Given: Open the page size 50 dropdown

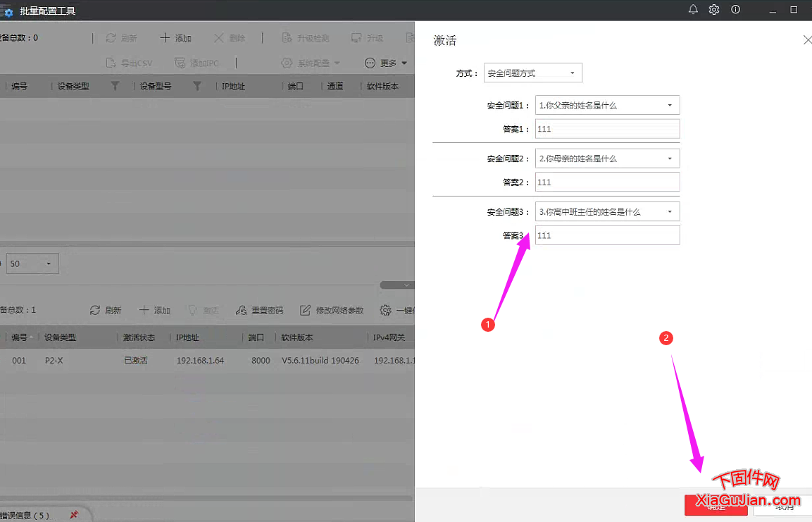Looking at the screenshot, I should point(32,263).
